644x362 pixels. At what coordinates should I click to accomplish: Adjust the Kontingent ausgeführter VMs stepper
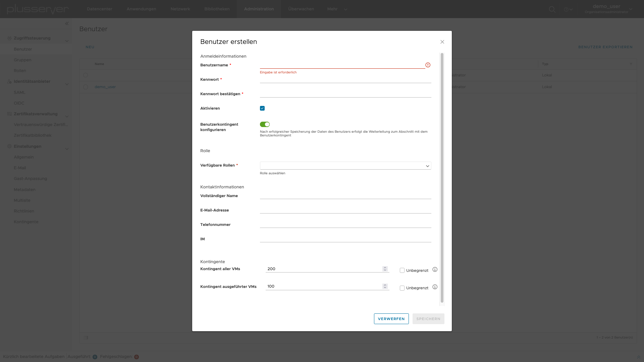pos(385,286)
